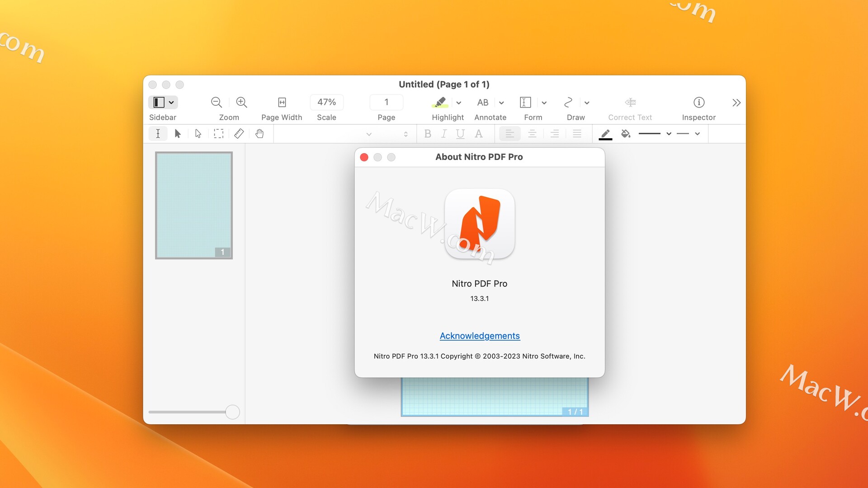Viewport: 868px width, 488px height.
Task: Toggle Bold formatting
Action: point(428,134)
